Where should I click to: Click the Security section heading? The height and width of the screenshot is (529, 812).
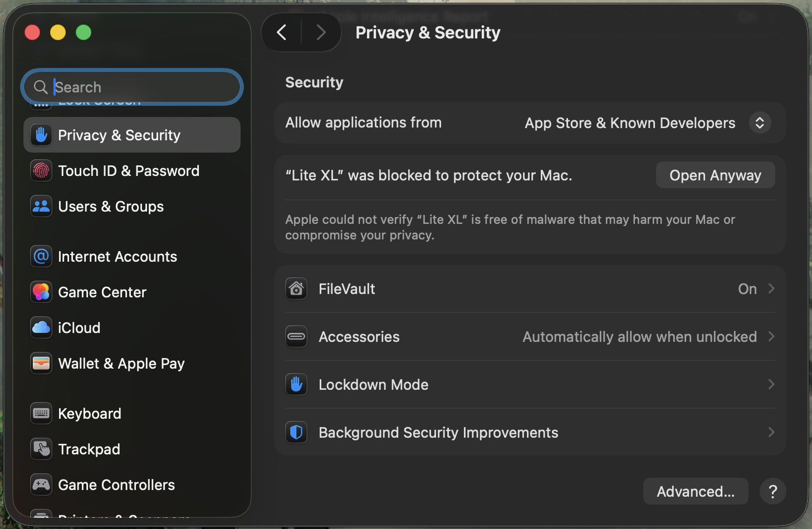pos(314,82)
